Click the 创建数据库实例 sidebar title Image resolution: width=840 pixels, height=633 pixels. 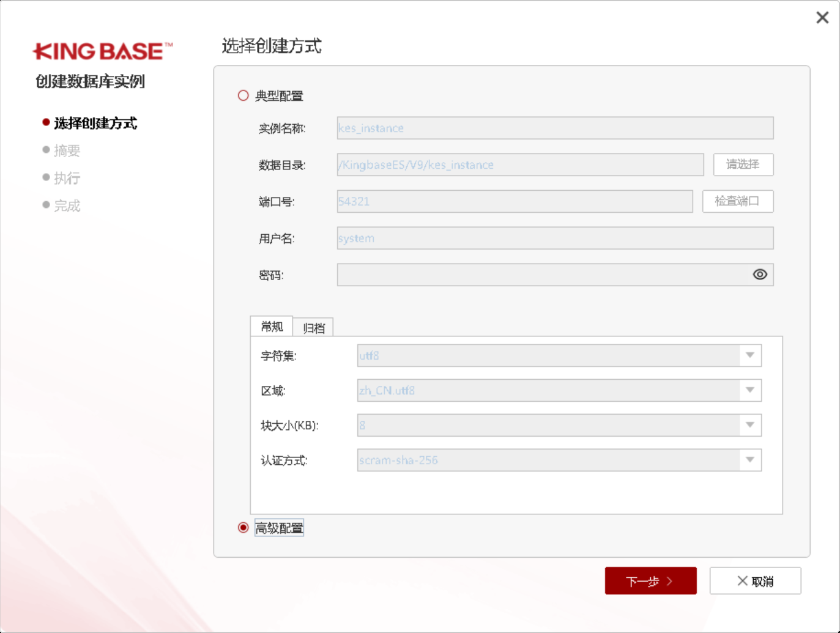[90, 81]
